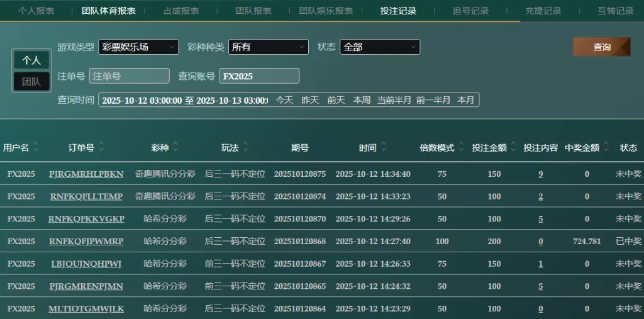Open the 团队体育报表 tab

point(108,11)
